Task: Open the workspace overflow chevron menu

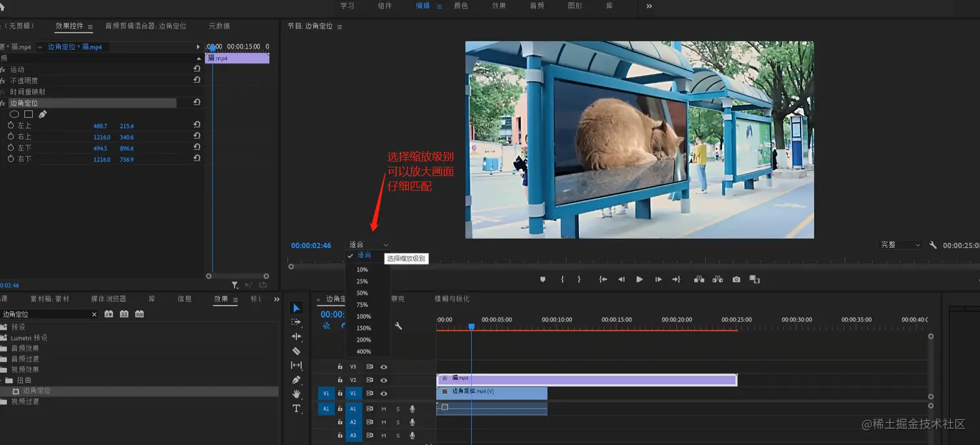Action: pyautogui.click(x=649, y=6)
